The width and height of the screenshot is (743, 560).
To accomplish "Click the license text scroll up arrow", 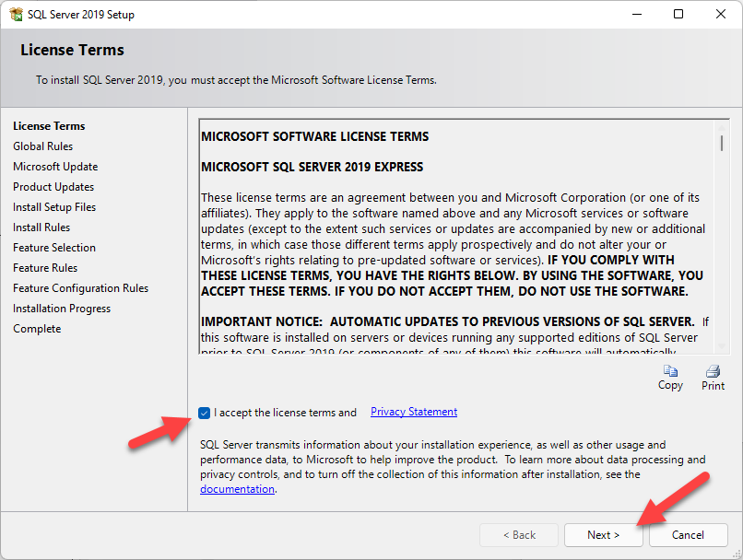I will click(x=721, y=128).
